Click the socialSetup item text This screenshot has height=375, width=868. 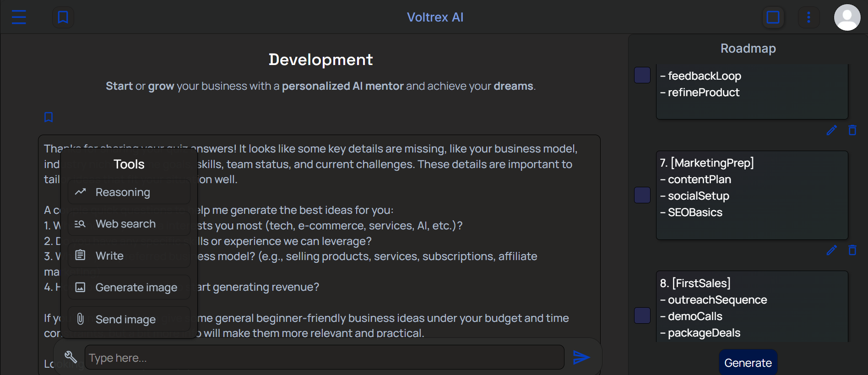click(699, 196)
